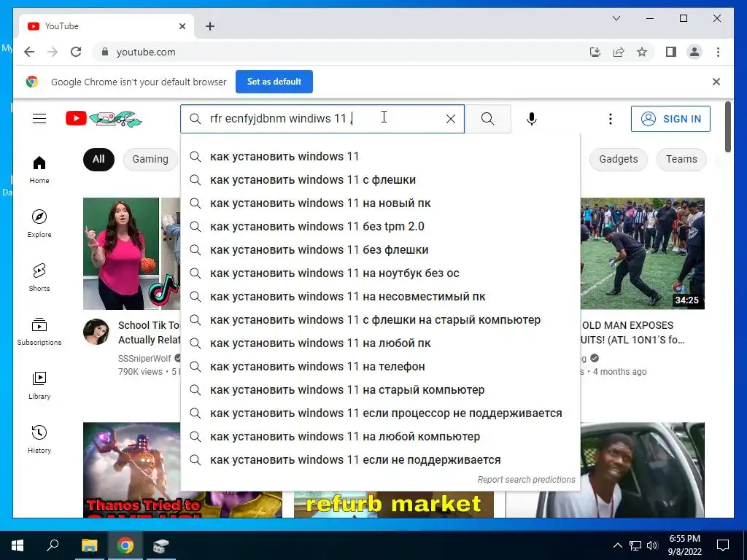Open tab search chevron
The width and height of the screenshot is (747, 560).
tap(616, 18)
